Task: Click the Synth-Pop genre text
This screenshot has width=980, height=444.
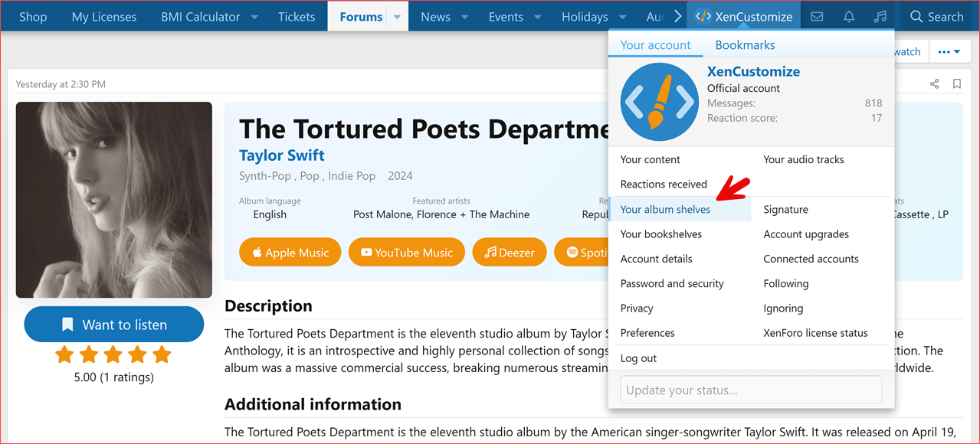Action: pos(265,176)
